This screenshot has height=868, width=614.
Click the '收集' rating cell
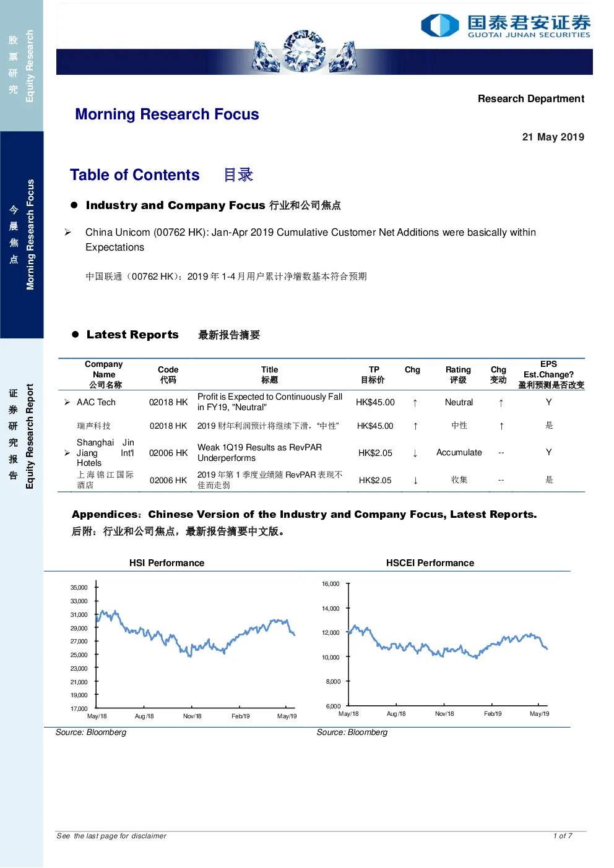pyautogui.click(x=459, y=479)
